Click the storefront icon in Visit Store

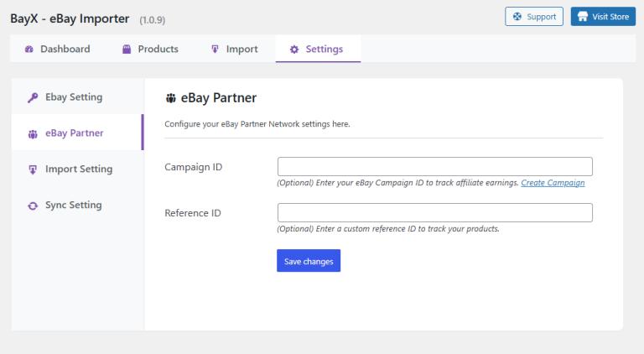583,17
